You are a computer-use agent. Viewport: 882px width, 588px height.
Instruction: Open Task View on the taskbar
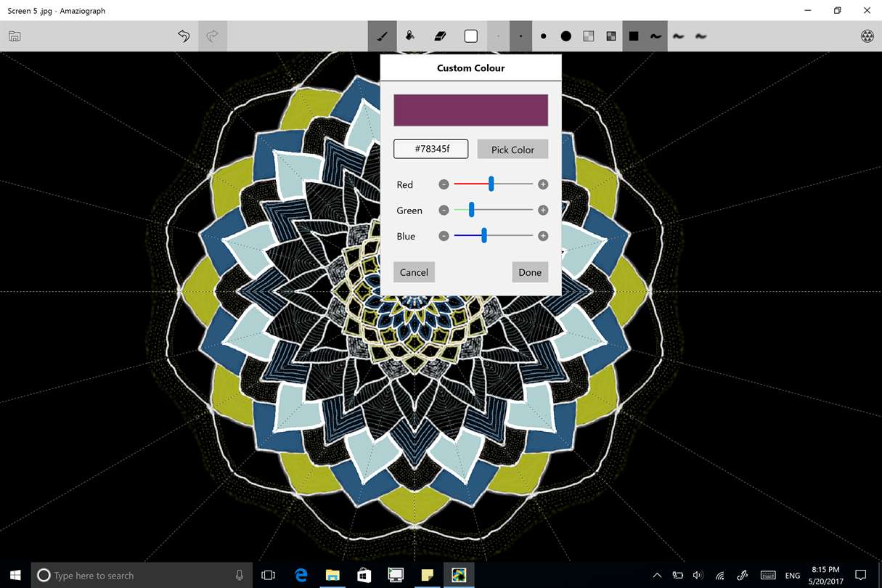(x=268, y=575)
